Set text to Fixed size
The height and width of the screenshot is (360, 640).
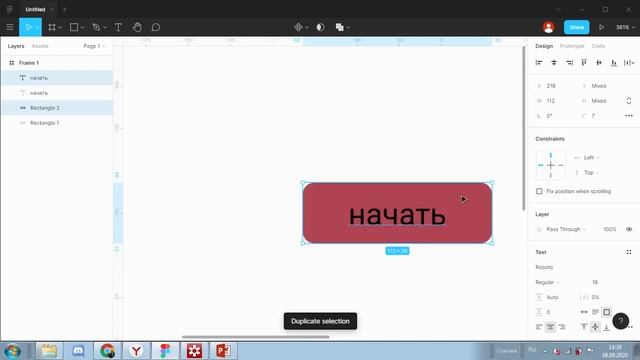607,312
